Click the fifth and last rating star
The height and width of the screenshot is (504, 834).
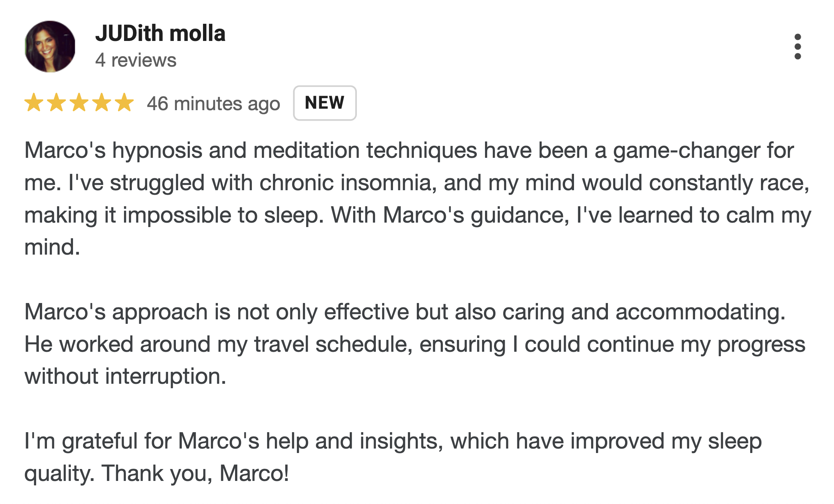click(x=124, y=103)
